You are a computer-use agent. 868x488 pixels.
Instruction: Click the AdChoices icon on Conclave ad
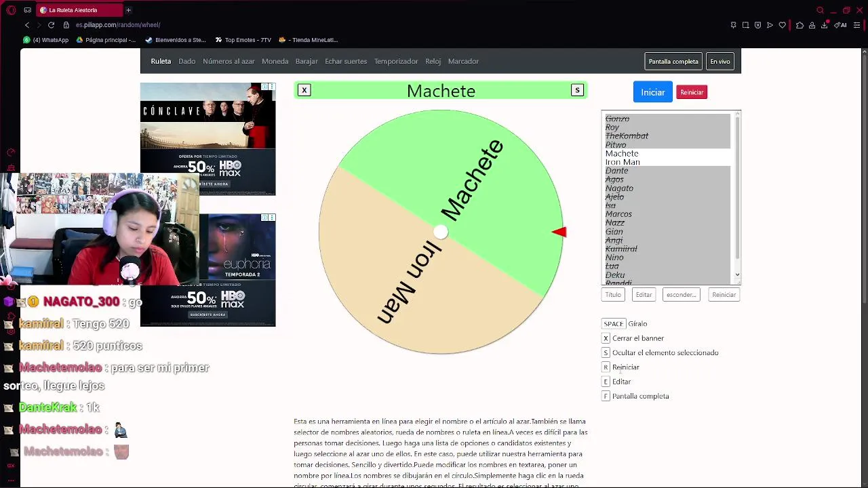[264, 87]
